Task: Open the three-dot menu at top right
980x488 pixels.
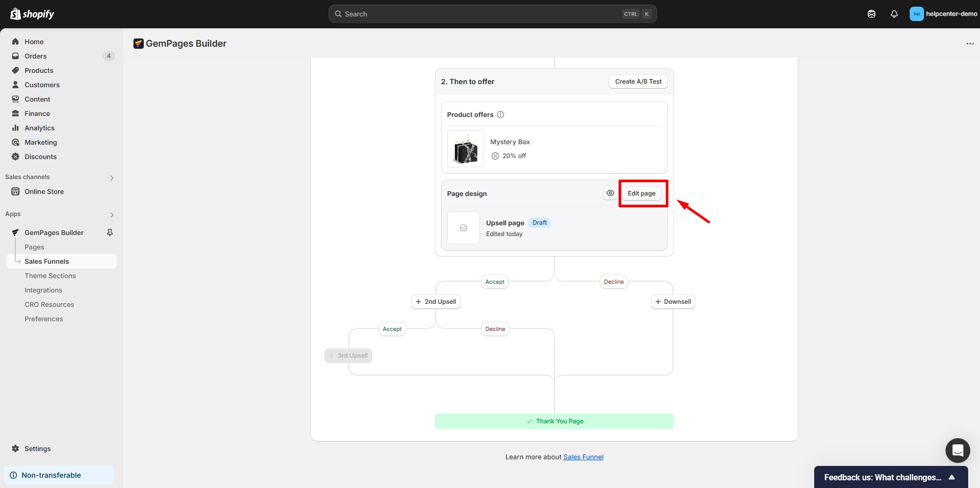Action: (970, 44)
